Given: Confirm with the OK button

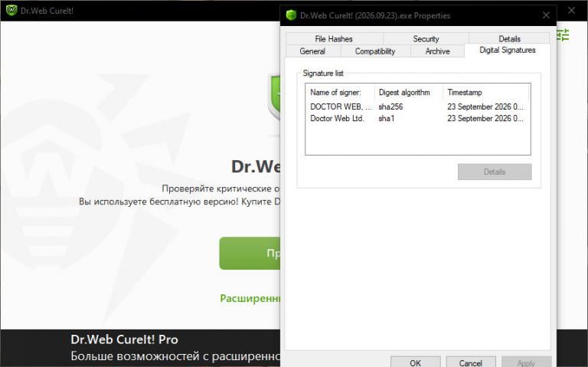Looking at the screenshot, I should pyautogui.click(x=416, y=362).
